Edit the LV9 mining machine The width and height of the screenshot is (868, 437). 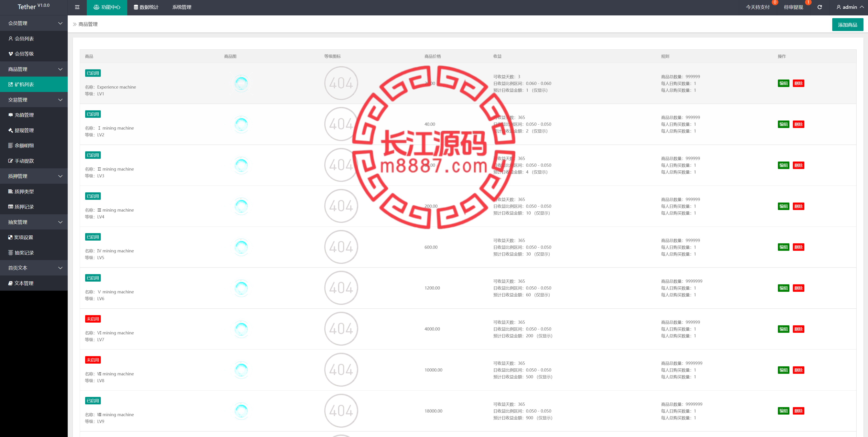point(784,411)
